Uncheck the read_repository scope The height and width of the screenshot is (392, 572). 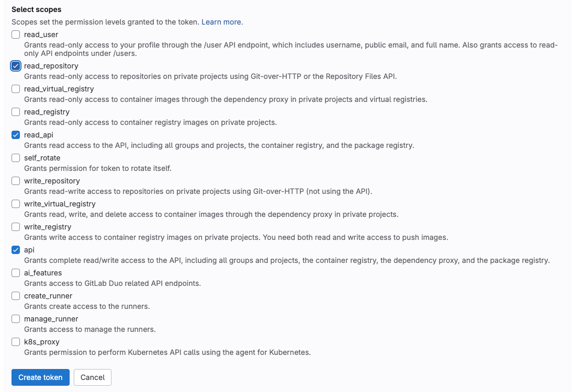click(x=16, y=66)
